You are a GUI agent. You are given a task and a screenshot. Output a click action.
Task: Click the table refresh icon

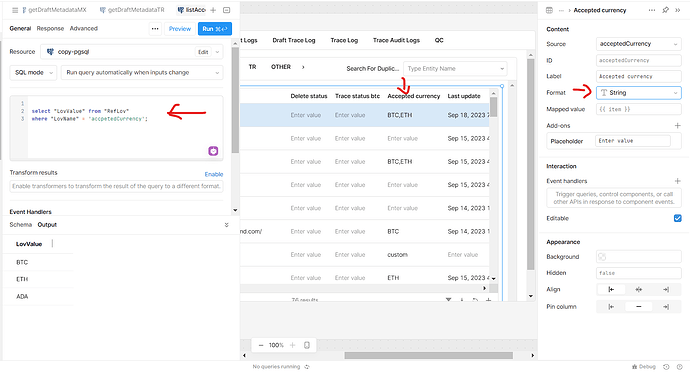tap(475, 300)
